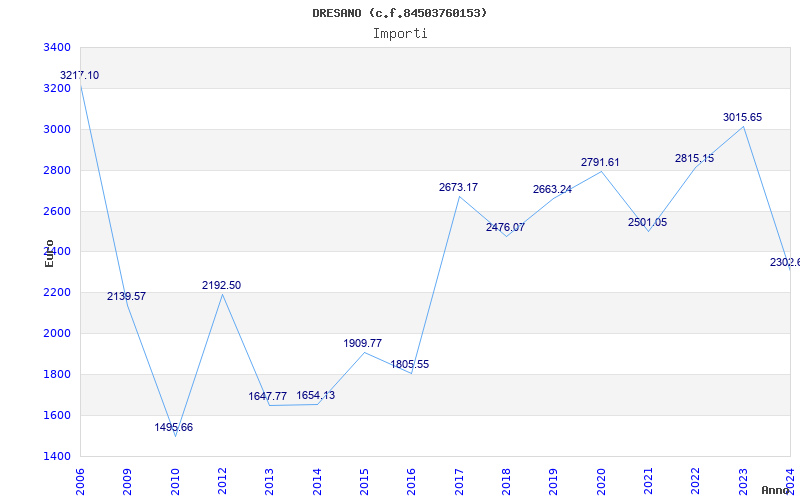The image size is (800, 500).
Task: Select the 1495.66 data label
Action: point(173,428)
